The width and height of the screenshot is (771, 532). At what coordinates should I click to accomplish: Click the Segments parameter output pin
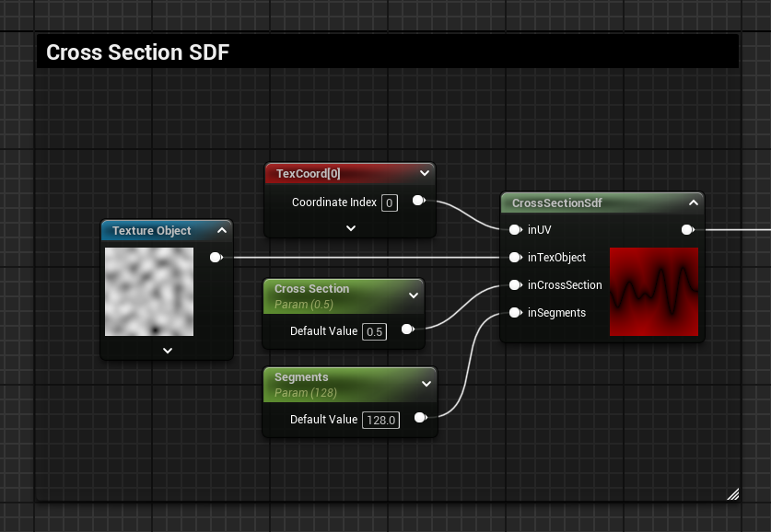pos(420,418)
